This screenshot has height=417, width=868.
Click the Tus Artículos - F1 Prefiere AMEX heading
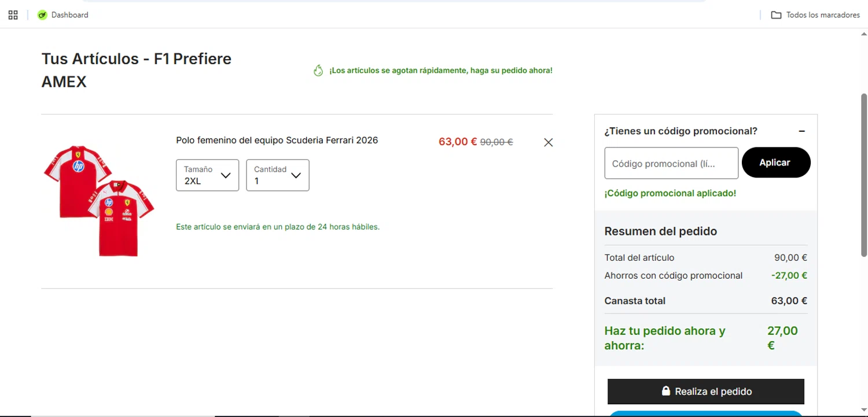pyautogui.click(x=137, y=71)
